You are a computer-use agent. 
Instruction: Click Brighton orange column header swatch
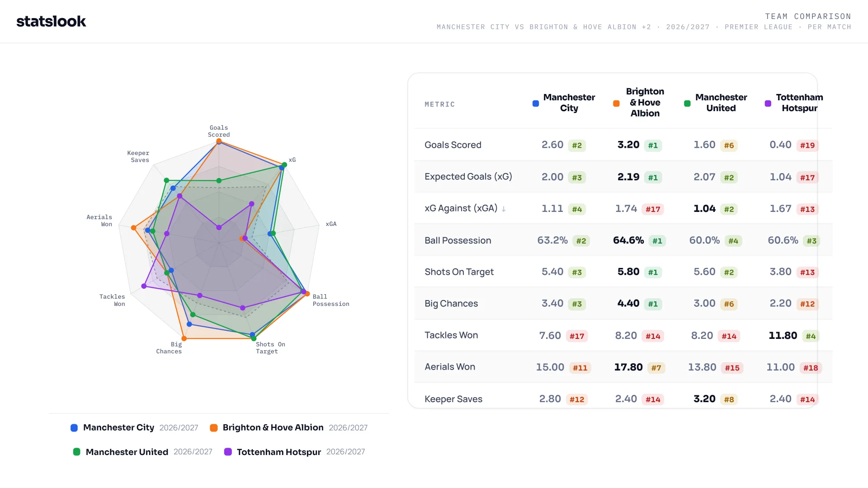point(616,103)
